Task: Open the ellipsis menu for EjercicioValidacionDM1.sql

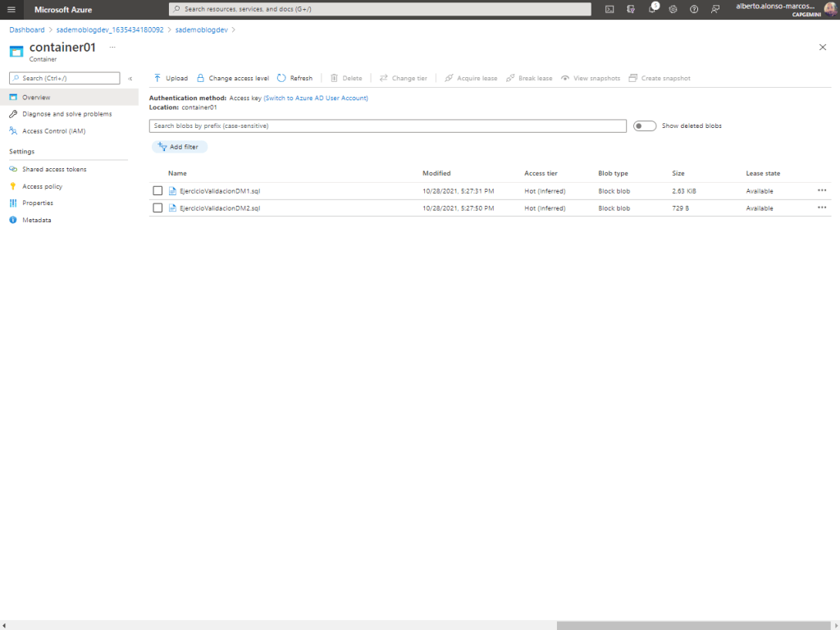Action: point(822,190)
